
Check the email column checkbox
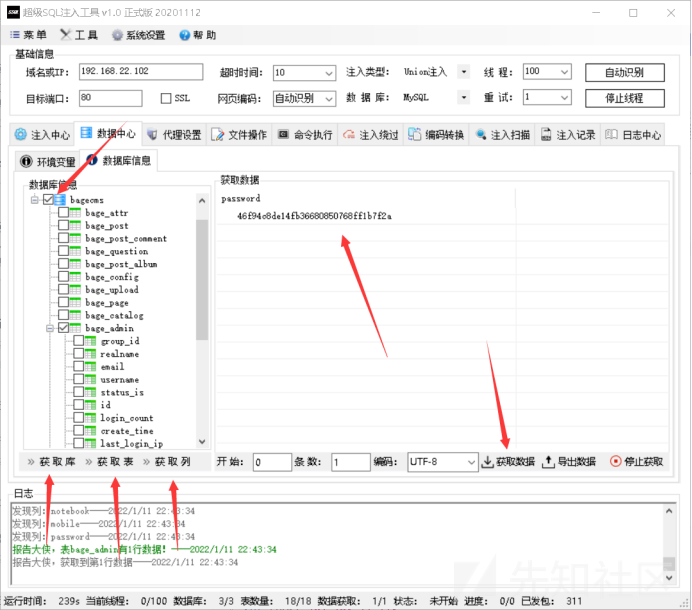(79, 366)
